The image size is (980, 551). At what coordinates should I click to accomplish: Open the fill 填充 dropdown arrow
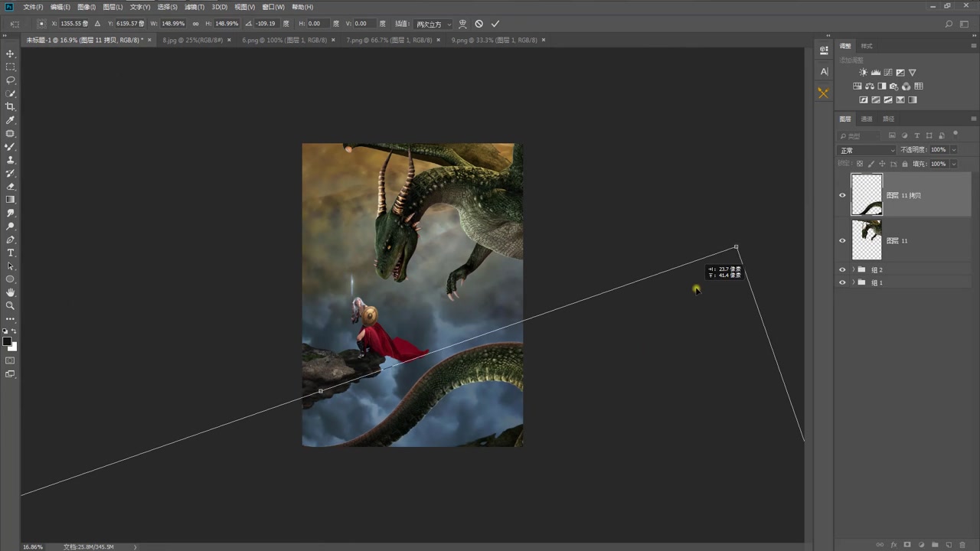[x=954, y=164]
